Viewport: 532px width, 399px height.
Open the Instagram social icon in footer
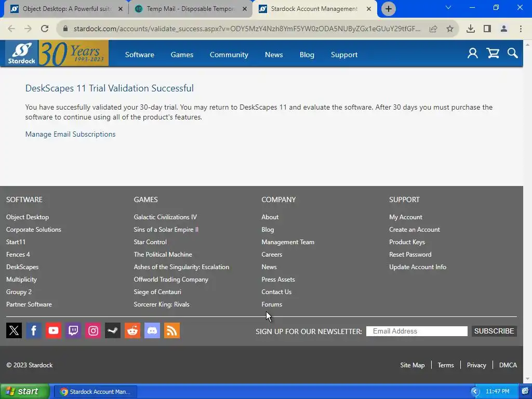tap(93, 330)
